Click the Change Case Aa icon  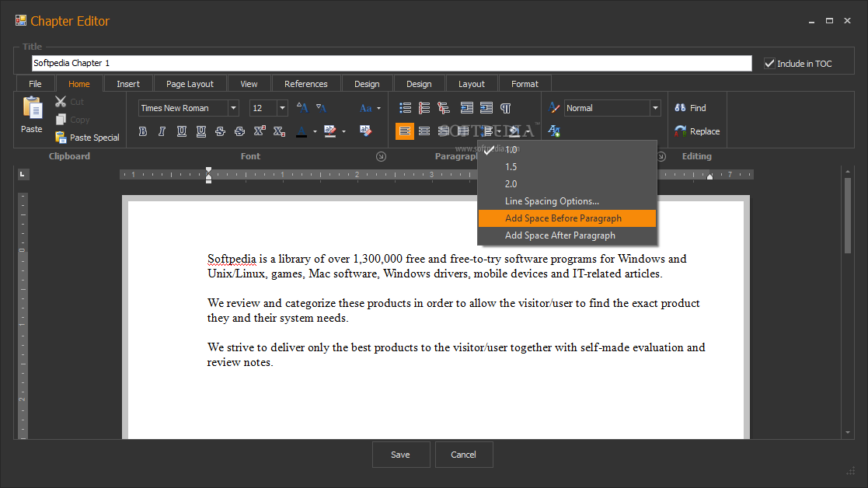click(365, 109)
